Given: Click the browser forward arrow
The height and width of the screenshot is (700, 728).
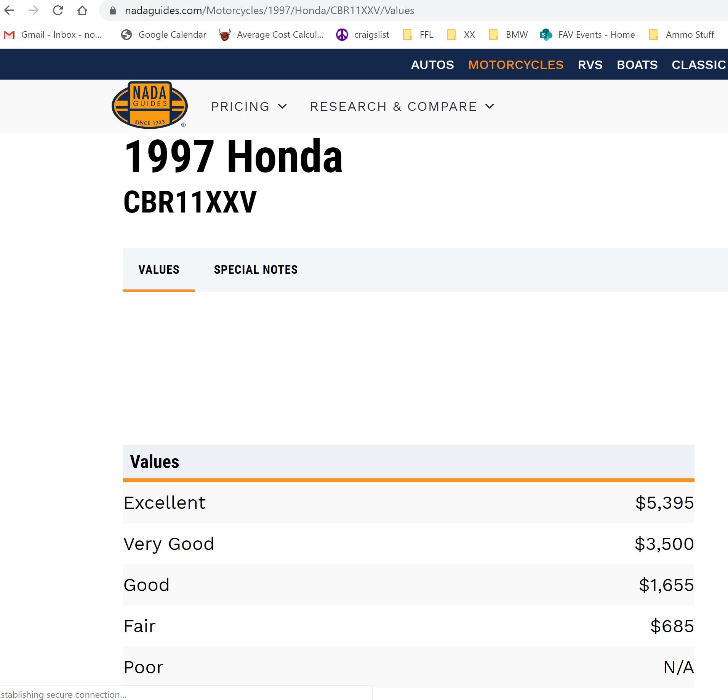Looking at the screenshot, I should point(34,10).
